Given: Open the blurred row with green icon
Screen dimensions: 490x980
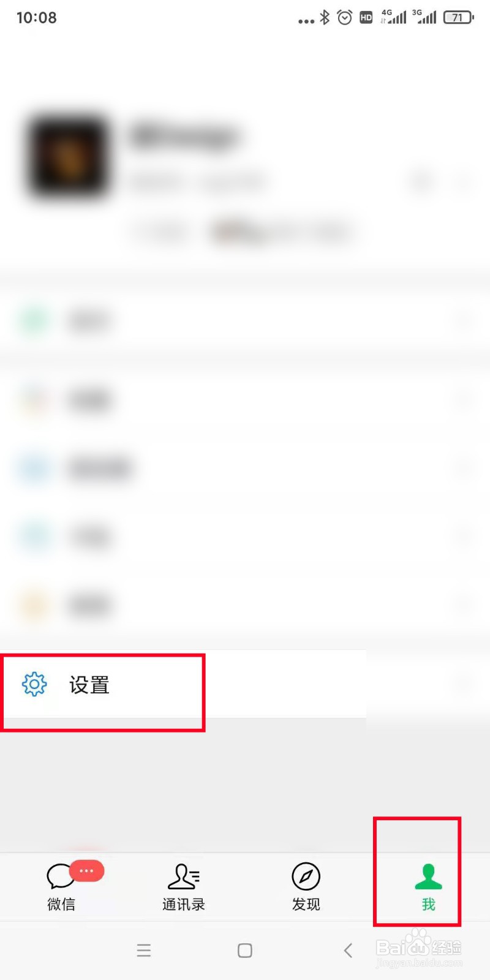Looking at the screenshot, I should coord(245,320).
